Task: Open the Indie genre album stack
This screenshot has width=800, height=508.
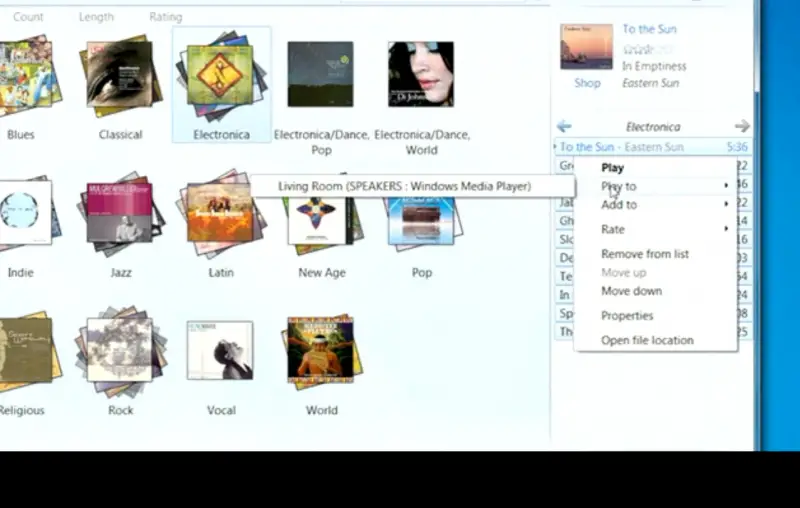Action: click(28, 213)
